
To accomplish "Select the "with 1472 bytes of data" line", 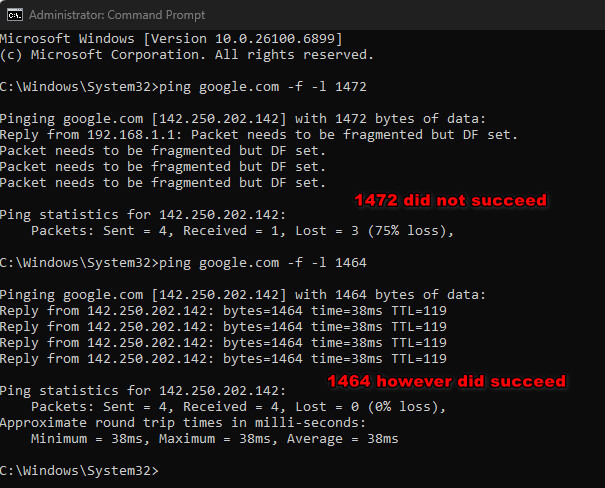I will (242, 119).
